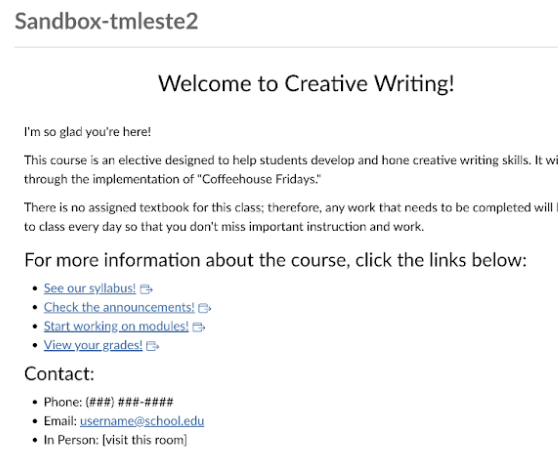Click the sentence starting 'This course is an elective'

tap(291, 160)
